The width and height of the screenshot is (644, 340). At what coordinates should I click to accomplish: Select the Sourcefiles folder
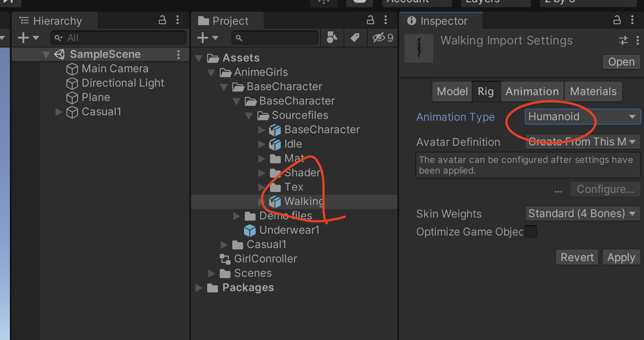pyautogui.click(x=300, y=115)
